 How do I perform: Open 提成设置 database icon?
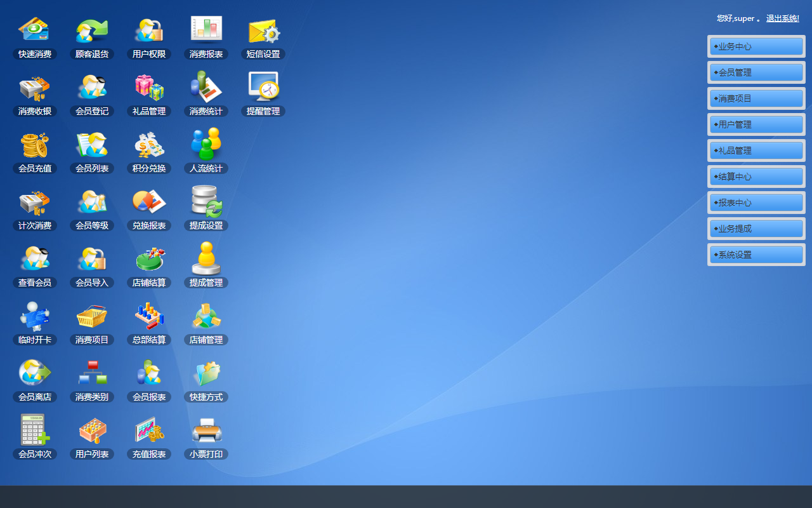tap(206, 201)
